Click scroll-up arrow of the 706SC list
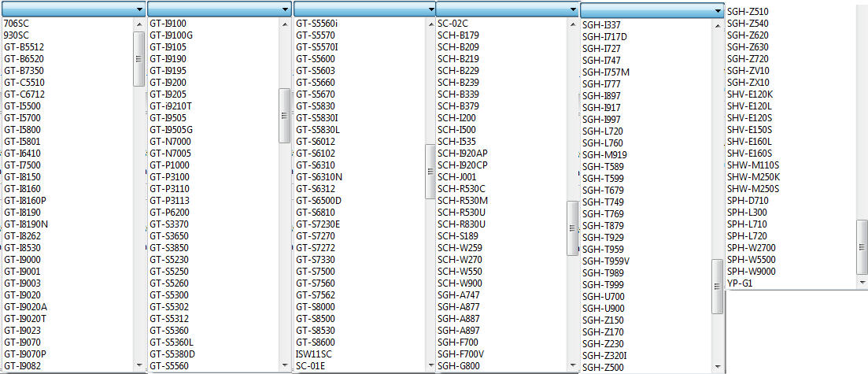868x374 pixels. coord(139,24)
